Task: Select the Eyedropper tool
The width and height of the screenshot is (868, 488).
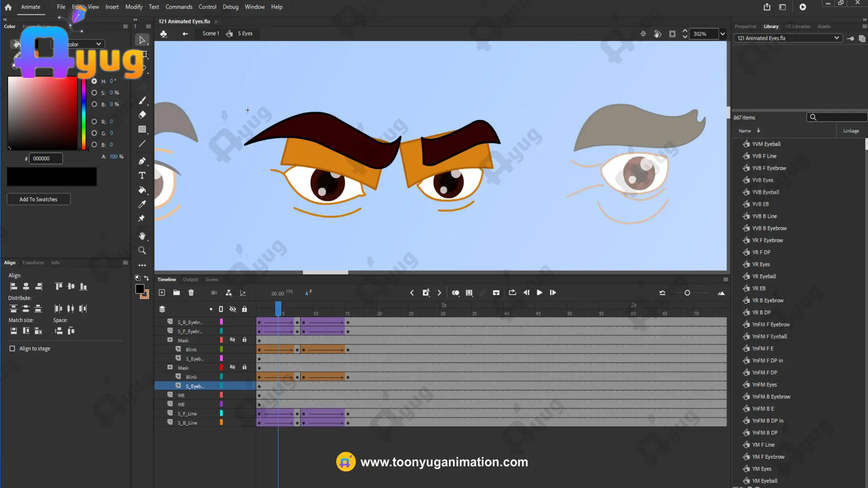Action: point(142,204)
